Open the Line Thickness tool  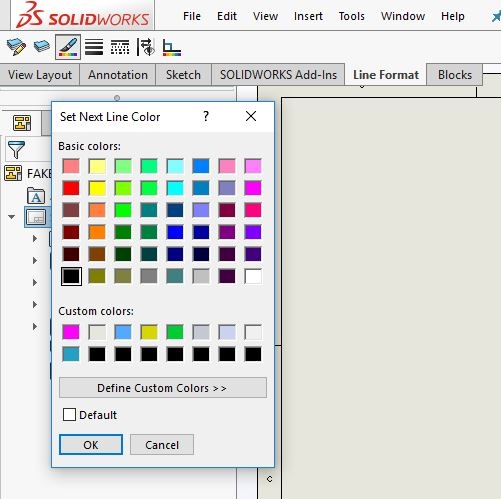tap(94, 47)
